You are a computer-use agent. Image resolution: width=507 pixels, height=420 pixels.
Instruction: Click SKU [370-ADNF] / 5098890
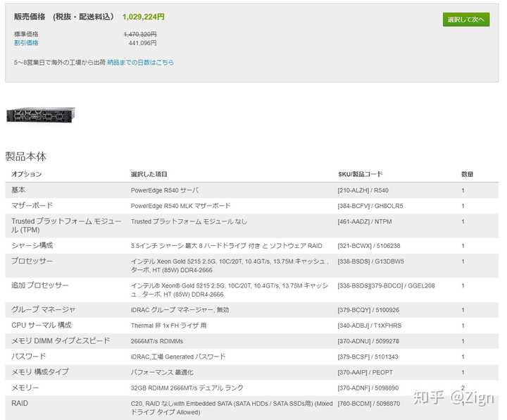(368, 388)
